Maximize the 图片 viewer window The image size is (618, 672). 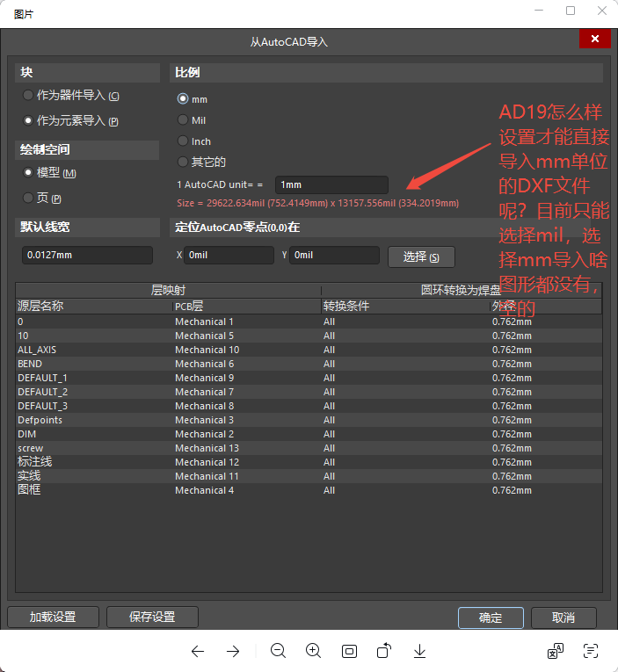[571, 11]
